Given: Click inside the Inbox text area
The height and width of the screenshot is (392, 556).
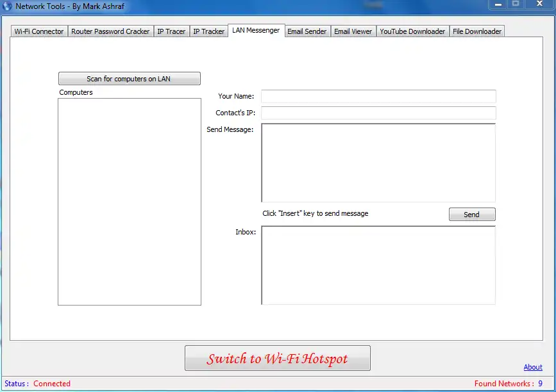Looking at the screenshot, I should pos(378,265).
